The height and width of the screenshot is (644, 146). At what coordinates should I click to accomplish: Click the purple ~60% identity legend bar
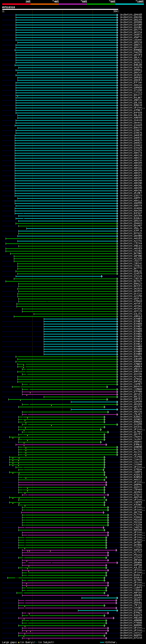[x=73, y=4]
